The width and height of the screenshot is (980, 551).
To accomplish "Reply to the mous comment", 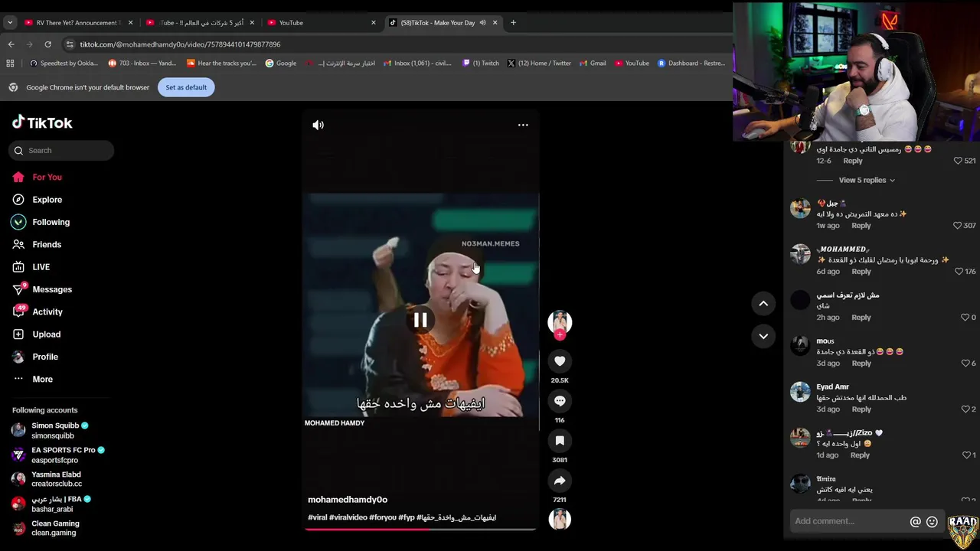I will 861,364.
